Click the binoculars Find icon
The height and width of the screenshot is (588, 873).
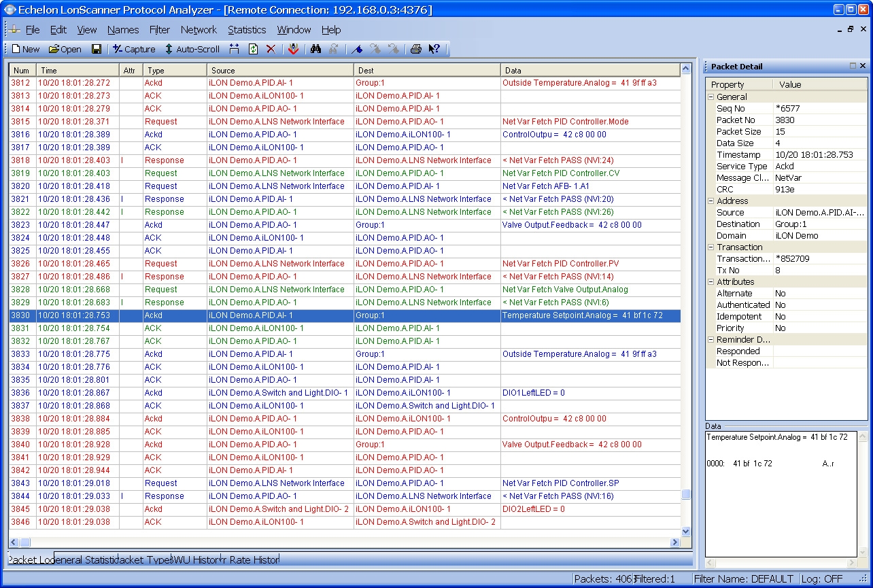coord(315,49)
